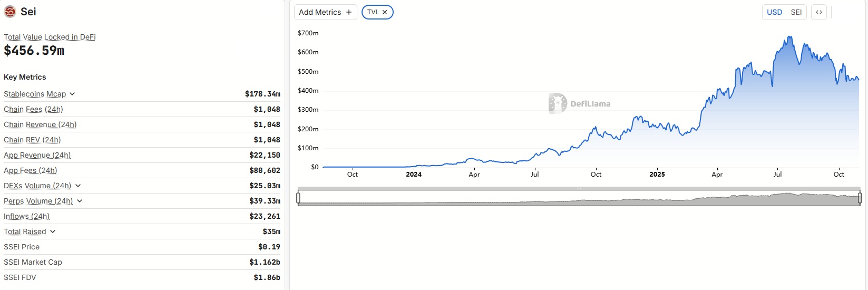Image resolution: width=868 pixels, height=290 pixels.
Task: Expand the Perps Volume (24h) row
Action: point(80,201)
